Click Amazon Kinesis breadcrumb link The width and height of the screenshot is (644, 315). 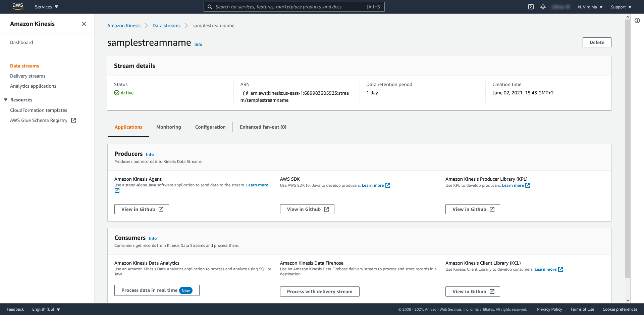(124, 26)
